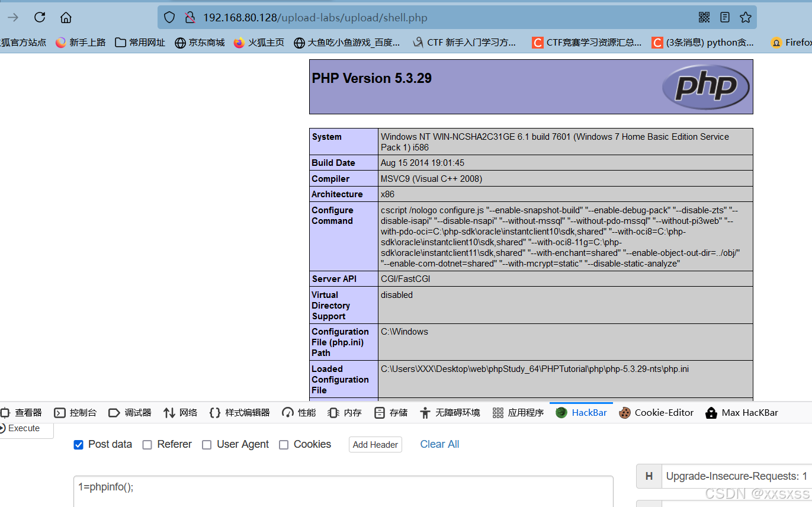812x507 pixels.
Task: Open the CTF竞赛学习资源汇总 bookmark
Action: 587,43
